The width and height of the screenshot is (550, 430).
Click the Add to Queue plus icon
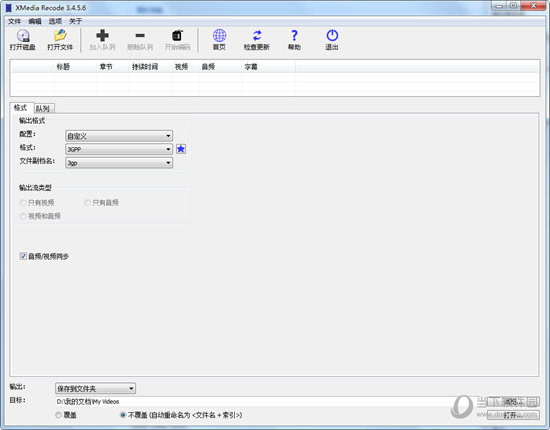pos(102,36)
